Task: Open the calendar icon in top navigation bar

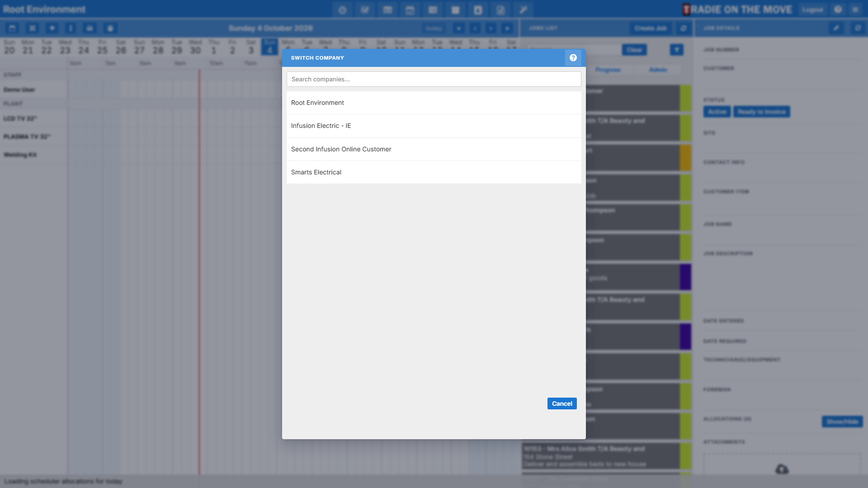Action: [410, 10]
